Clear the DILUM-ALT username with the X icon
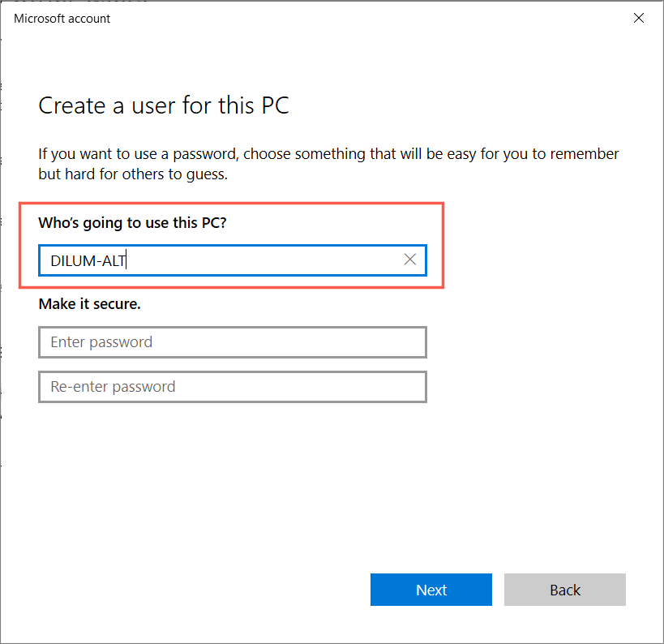 tap(410, 260)
